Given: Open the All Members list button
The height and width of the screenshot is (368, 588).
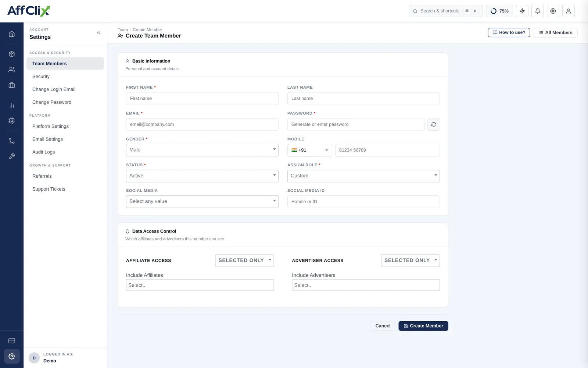Looking at the screenshot, I should (556, 33).
